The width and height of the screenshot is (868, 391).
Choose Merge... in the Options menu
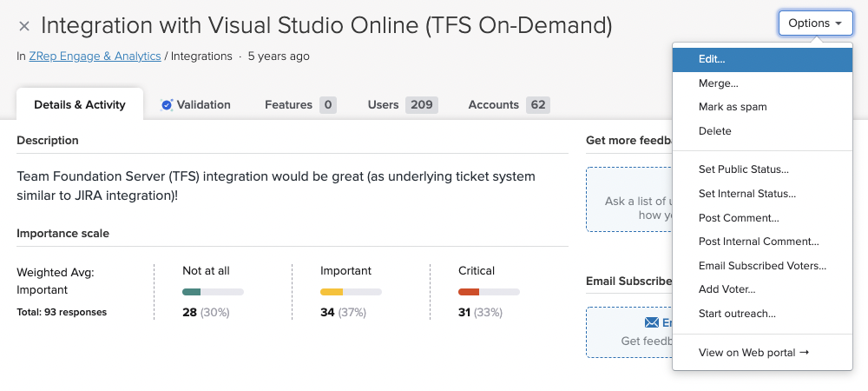[x=762, y=83]
